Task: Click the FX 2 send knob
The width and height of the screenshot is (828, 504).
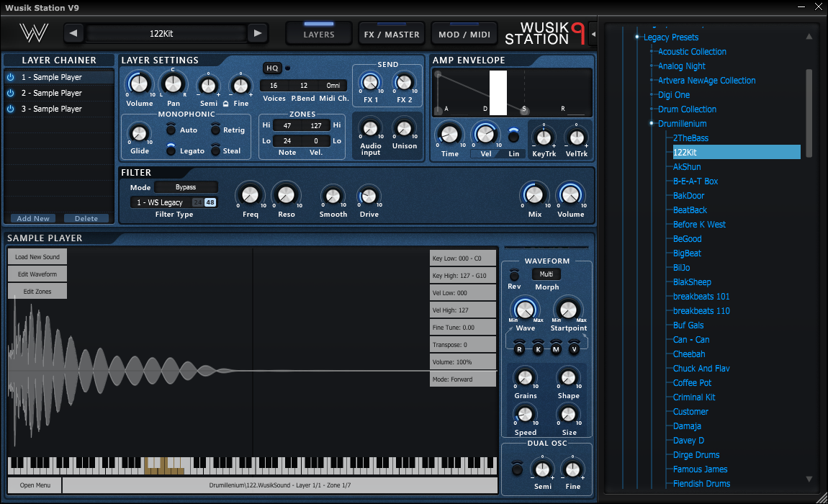Action: point(404,82)
